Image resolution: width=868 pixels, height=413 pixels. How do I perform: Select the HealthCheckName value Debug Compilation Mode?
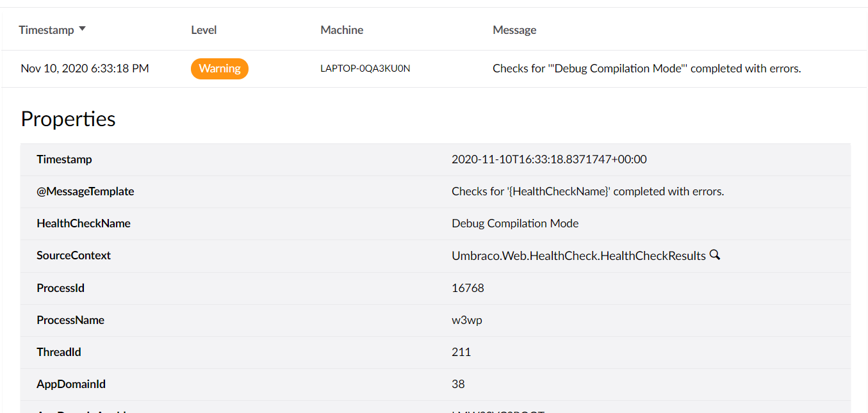click(515, 223)
